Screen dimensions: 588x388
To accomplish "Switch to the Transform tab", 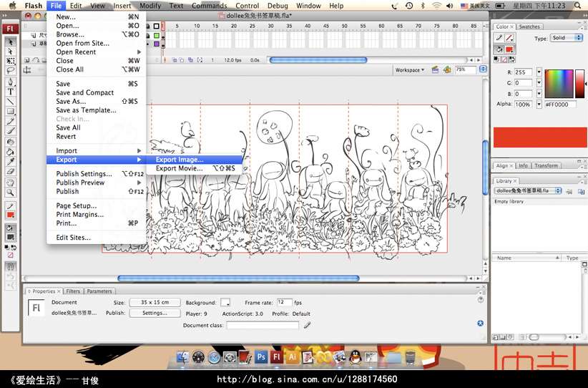I will (x=546, y=165).
